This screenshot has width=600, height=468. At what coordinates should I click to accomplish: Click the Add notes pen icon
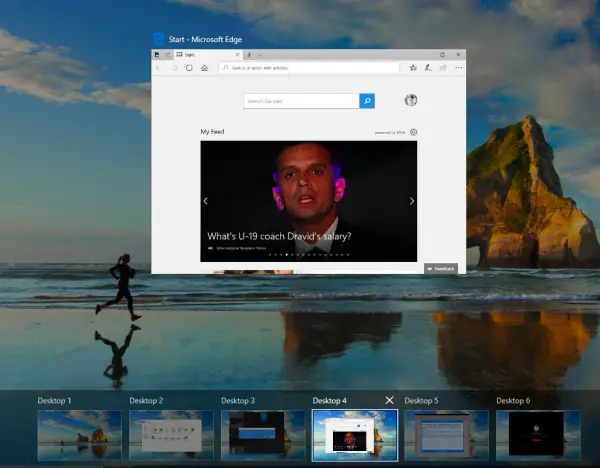428,68
